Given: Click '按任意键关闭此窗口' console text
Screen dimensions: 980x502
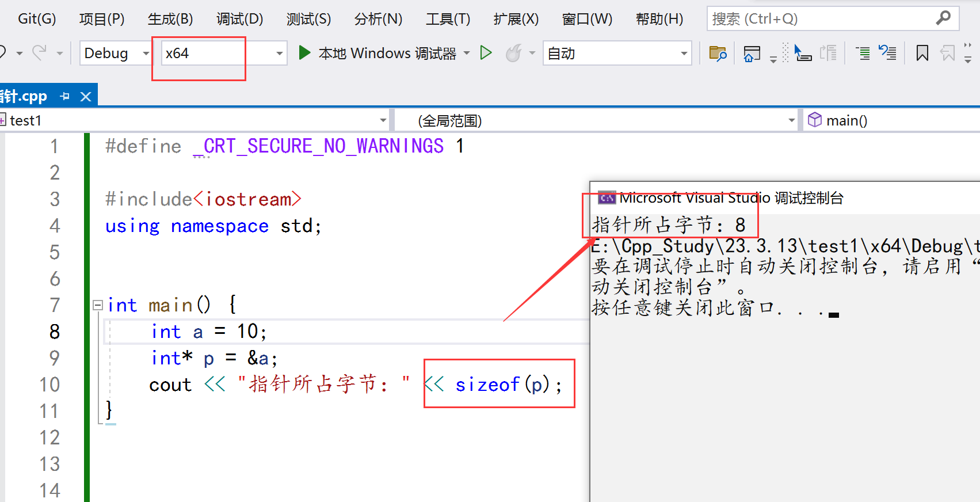Looking at the screenshot, I should 683,307.
